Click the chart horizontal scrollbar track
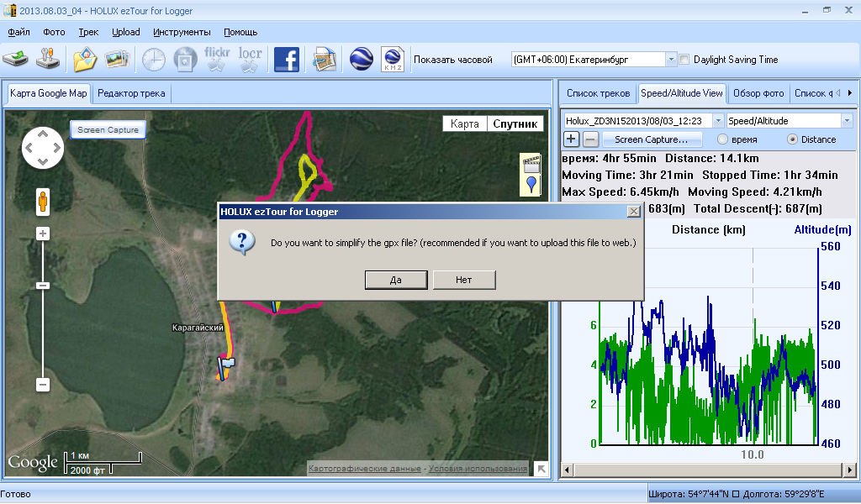 click(708, 470)
